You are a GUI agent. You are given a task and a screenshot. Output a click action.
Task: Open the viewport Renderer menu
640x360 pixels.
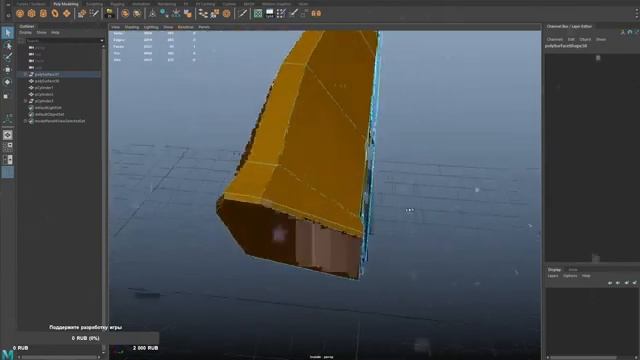tap(186, 27)
